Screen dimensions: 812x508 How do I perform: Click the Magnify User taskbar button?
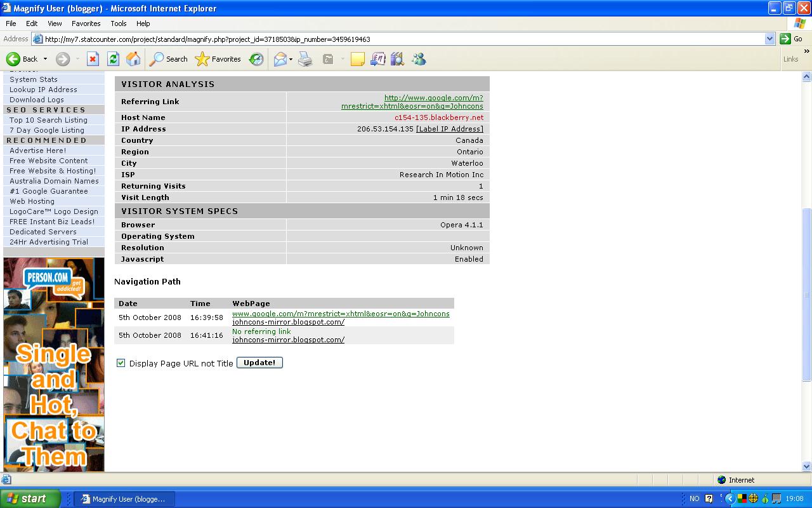pos(125,499)
